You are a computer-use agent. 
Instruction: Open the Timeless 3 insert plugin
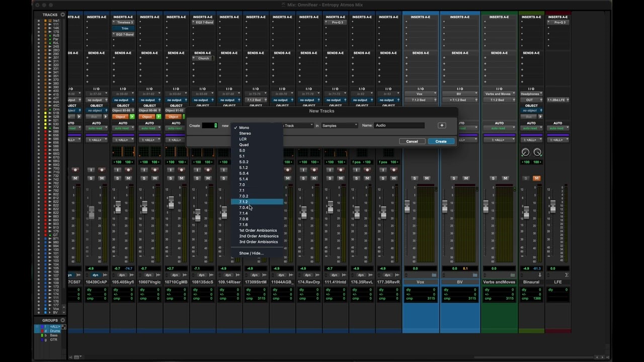click(x=124, y=23)
